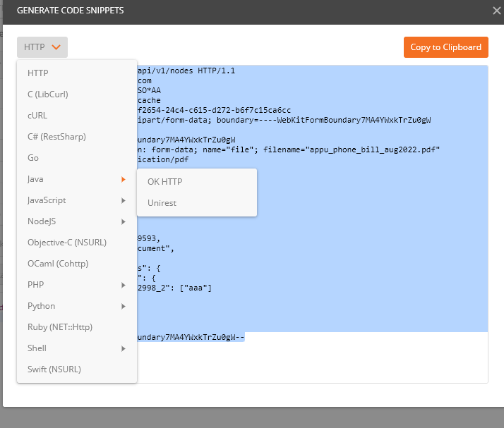Click Copy to Clipboard button
The height and width of the screenshot is (428, 504).
[446, 47]
